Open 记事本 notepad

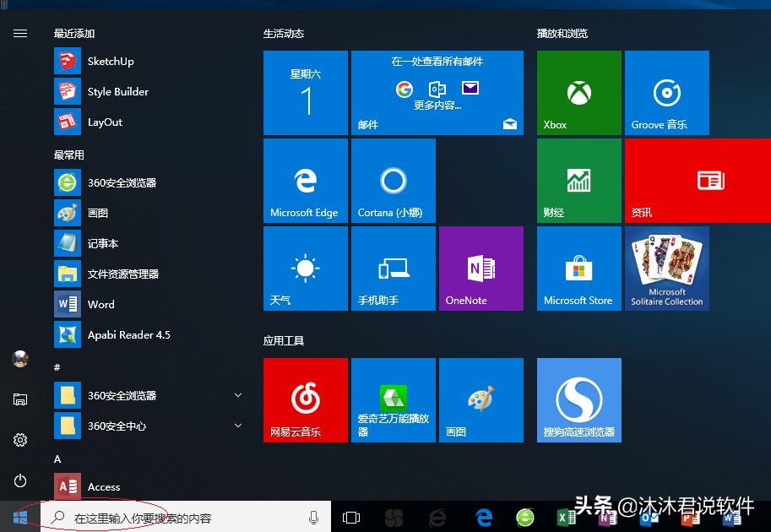click(x=148, y=244)
